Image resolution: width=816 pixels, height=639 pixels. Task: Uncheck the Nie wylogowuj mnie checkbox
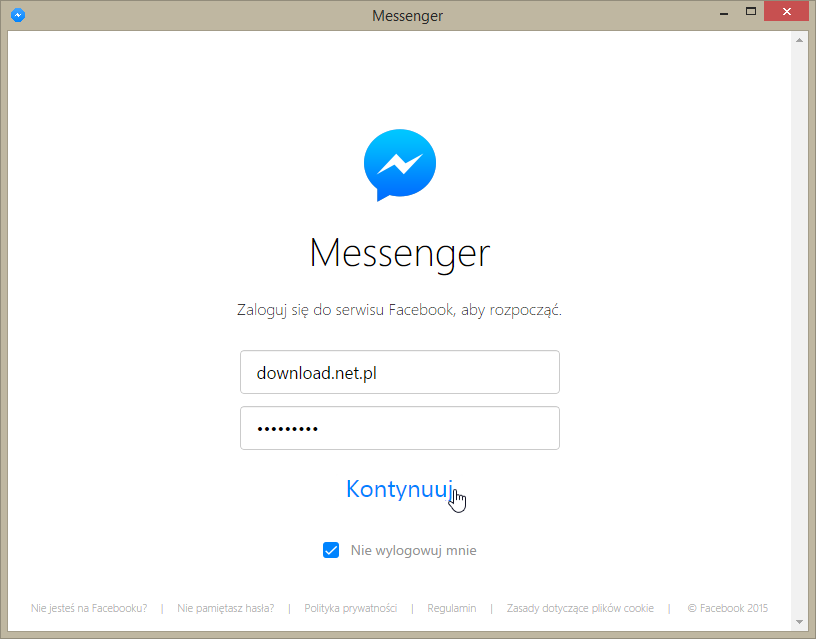[331, 550]
